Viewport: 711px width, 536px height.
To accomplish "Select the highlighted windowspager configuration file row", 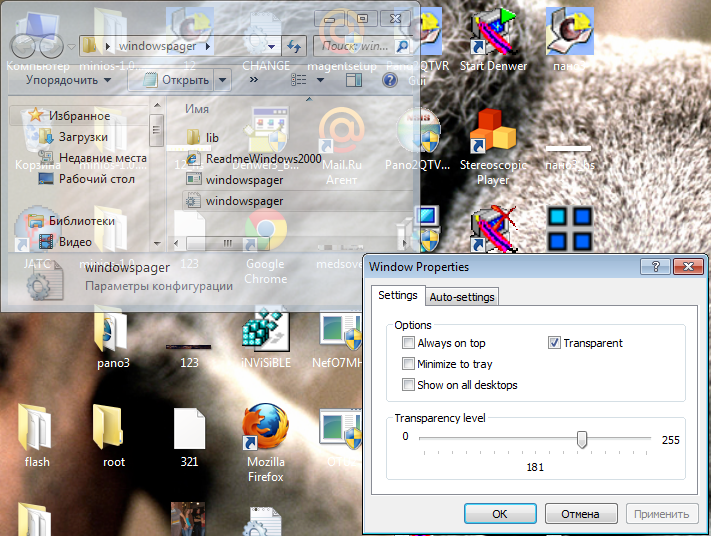I will (x=295, y=201).
